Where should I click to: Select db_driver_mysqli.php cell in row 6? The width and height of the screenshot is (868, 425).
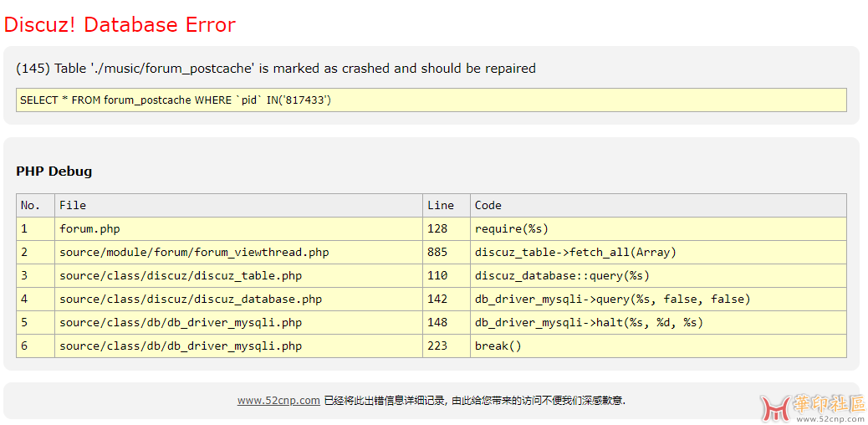(x=238, y=346)
